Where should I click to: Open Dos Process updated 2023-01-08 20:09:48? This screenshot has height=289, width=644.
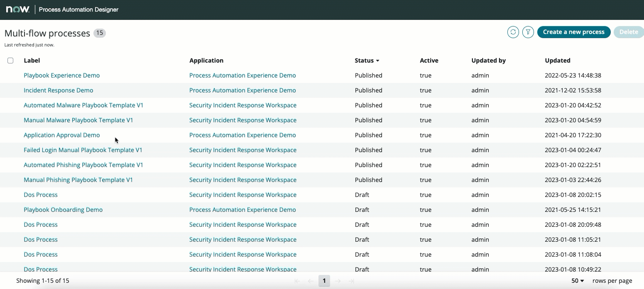click(x=41, y=225)
